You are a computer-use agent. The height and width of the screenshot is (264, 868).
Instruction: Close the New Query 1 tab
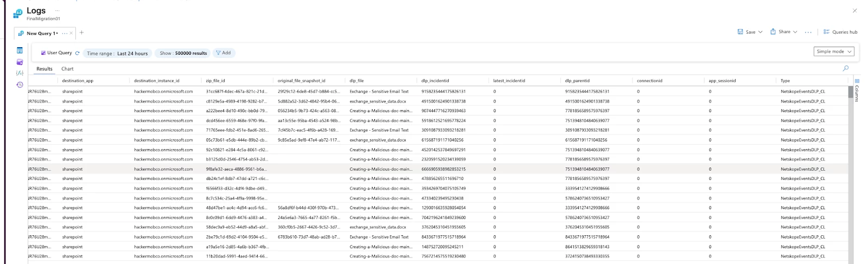(x=71, y=33)
